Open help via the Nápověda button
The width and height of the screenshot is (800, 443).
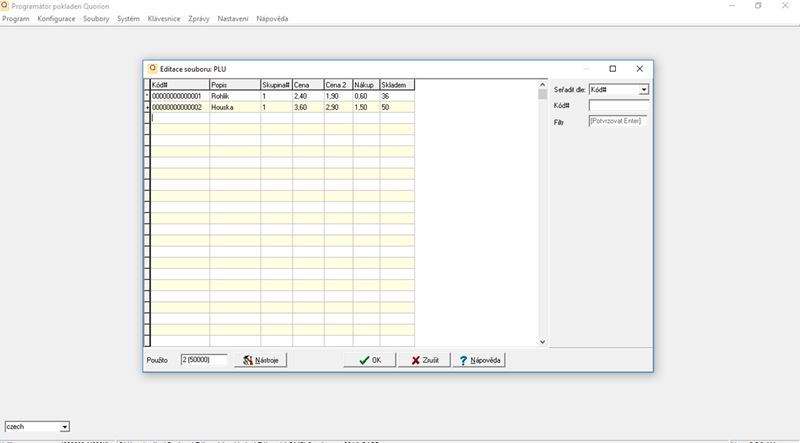[x=479, y=360]
